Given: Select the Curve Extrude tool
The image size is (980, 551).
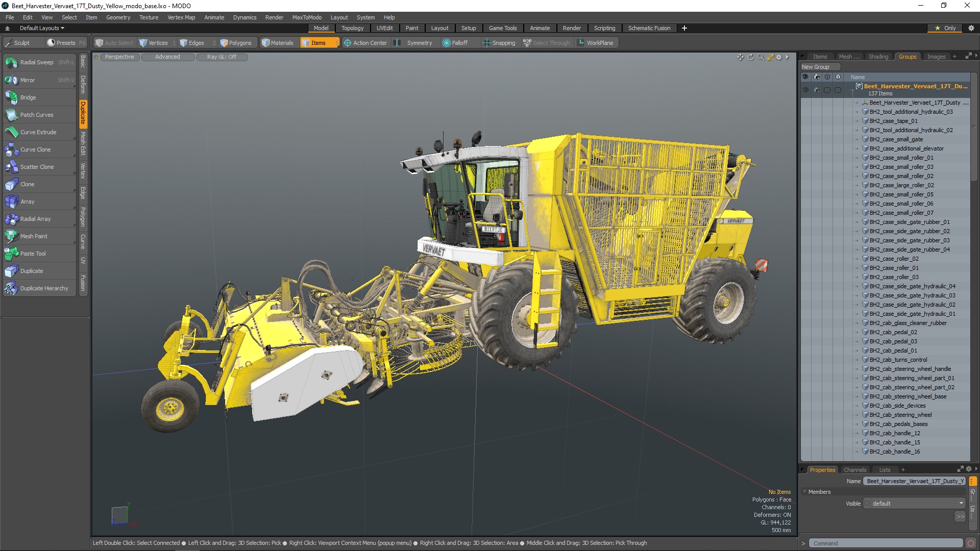Looking at the screenshot, I should [x=39, y=132].
